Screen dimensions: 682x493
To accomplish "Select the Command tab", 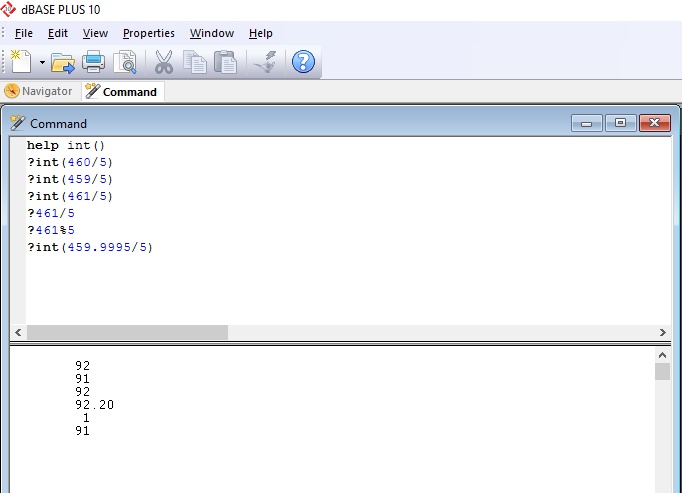I will [122, 91].
